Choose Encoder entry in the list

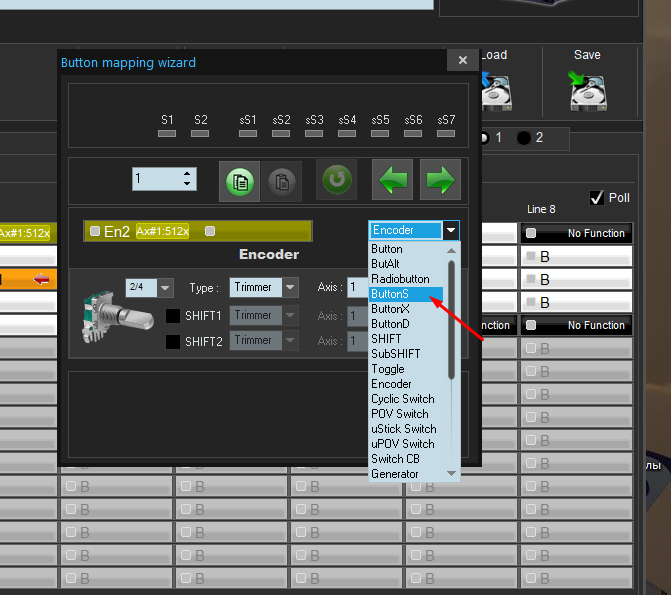[x=406, y=384]
